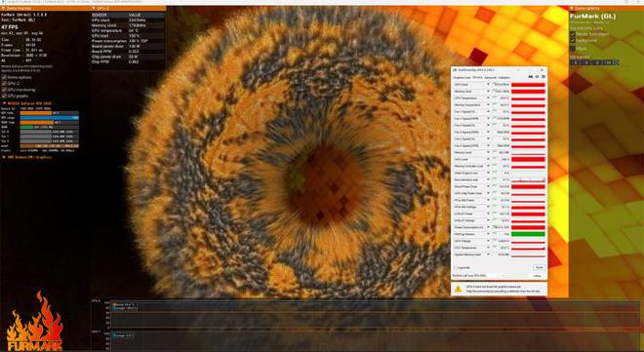The width and height of the screenshot is (644, 352).
Task: Click the Close button in GPU-Z
Action: [x=537, y=276]
